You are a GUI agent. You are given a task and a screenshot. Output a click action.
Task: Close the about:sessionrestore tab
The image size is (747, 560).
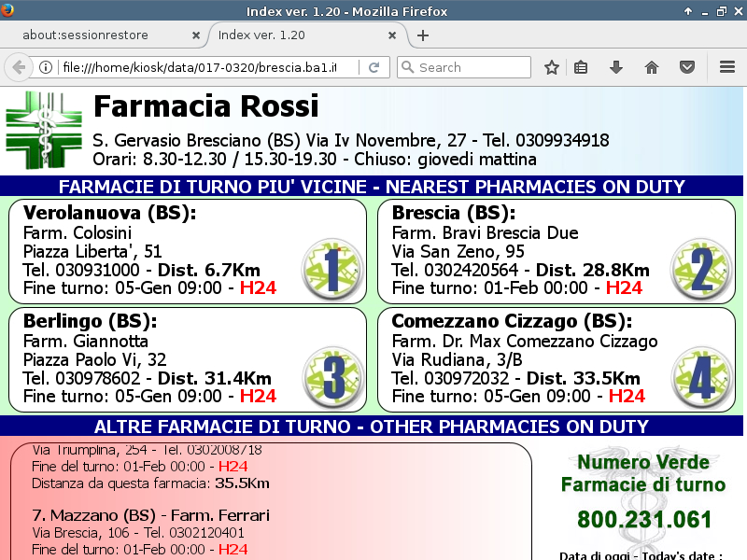coord(196,35)
